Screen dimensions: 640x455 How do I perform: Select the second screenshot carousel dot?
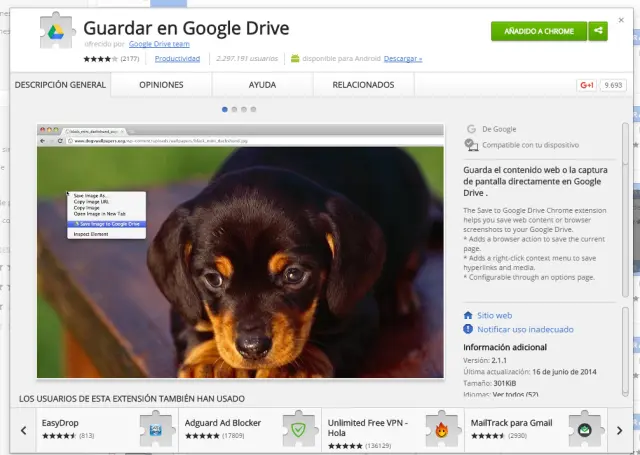pyautogui.click(x=233, y=108)
